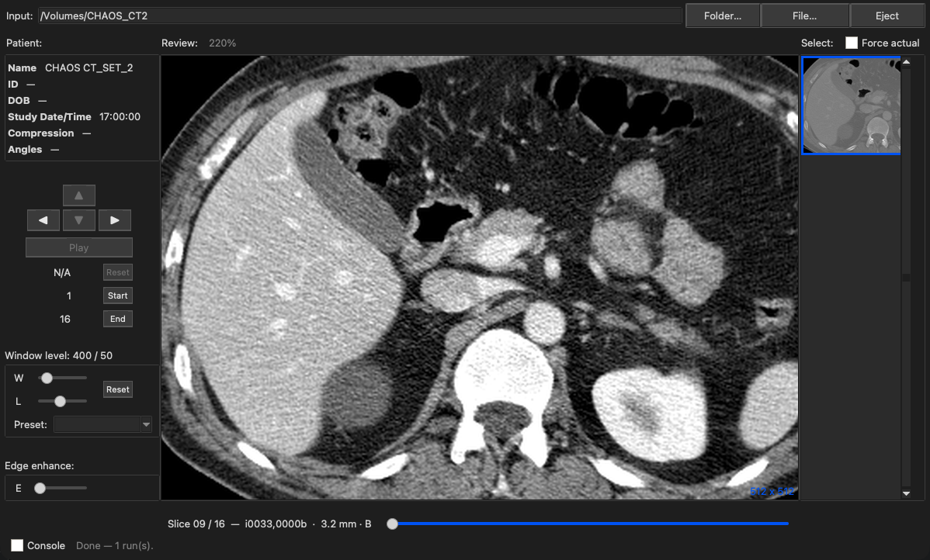Viewport: 930px width, 560px height.
Task: Click the 'Edge enhance:' label
Action: click(x=39, y=466)
